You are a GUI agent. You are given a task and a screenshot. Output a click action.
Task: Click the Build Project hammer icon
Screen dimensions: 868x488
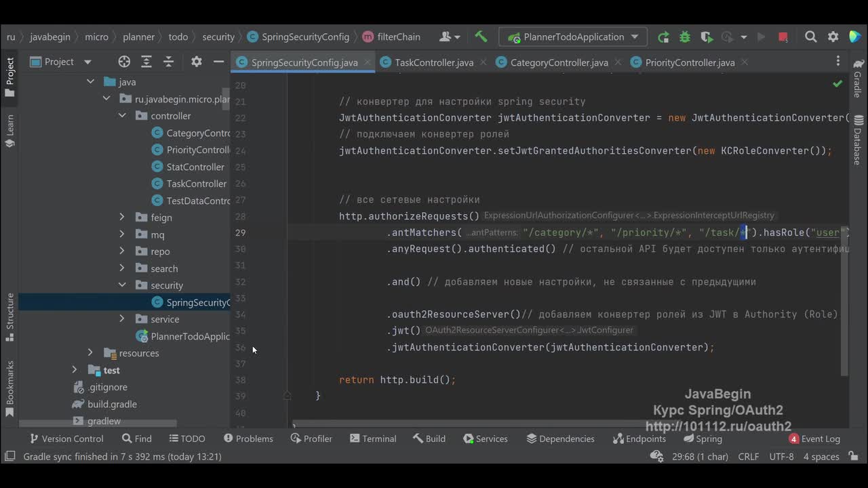click(481, 37)
